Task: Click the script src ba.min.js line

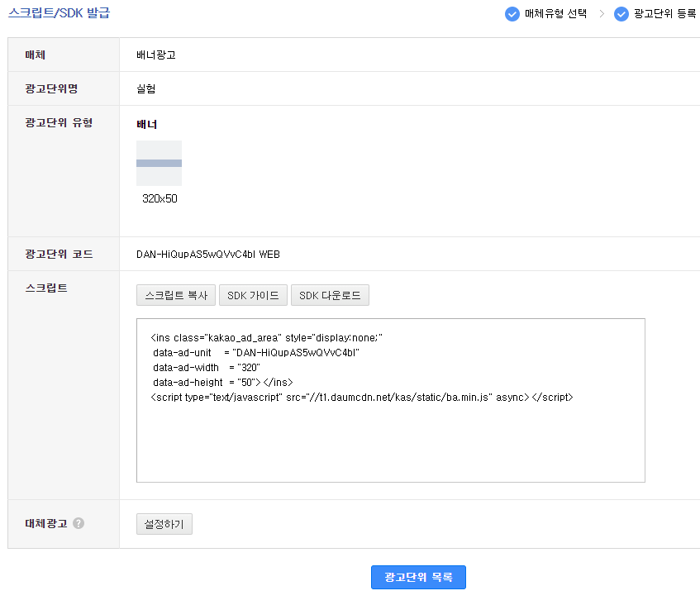Action: (x=362, y=397)
